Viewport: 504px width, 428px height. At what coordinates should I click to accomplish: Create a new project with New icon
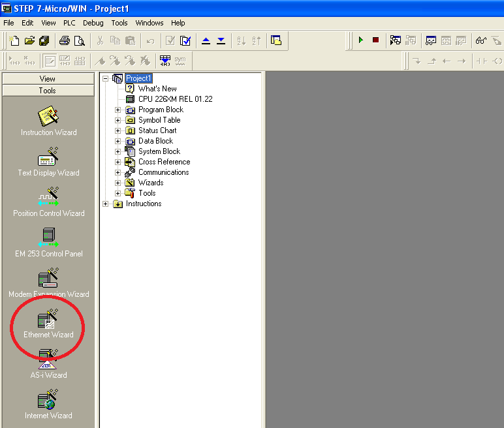14,41
